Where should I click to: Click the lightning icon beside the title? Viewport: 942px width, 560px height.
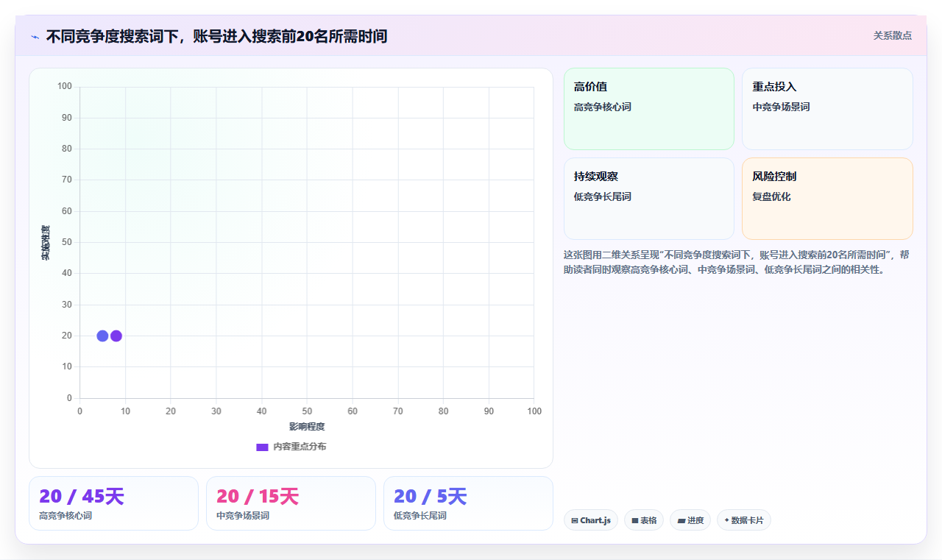[35, 37]
